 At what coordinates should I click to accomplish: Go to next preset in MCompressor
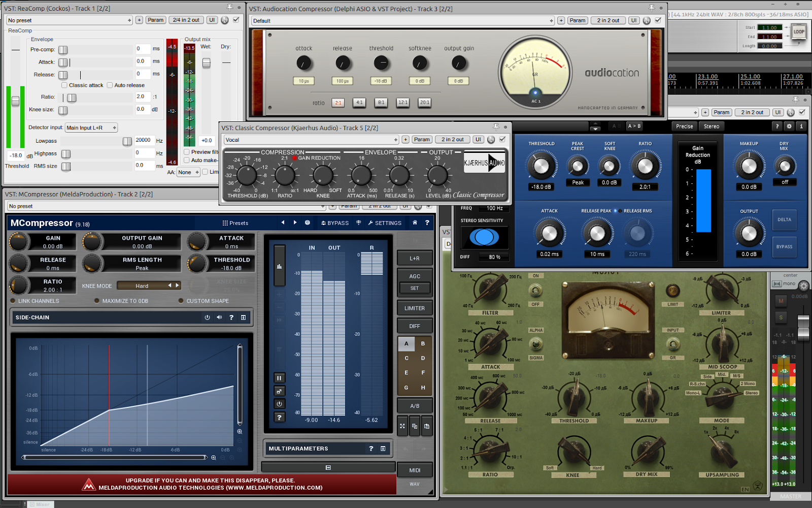[295, 223]
